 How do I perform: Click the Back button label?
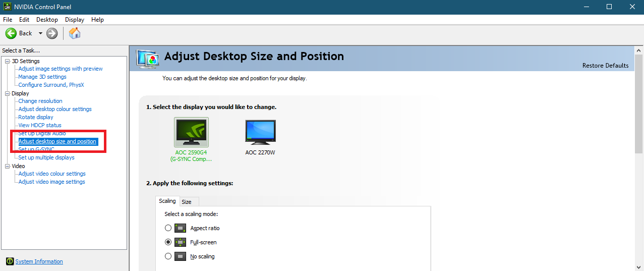(x=25, y=33)
